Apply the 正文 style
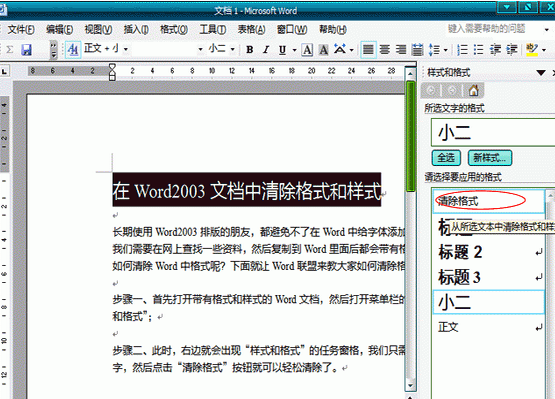 tap(488, 327)
